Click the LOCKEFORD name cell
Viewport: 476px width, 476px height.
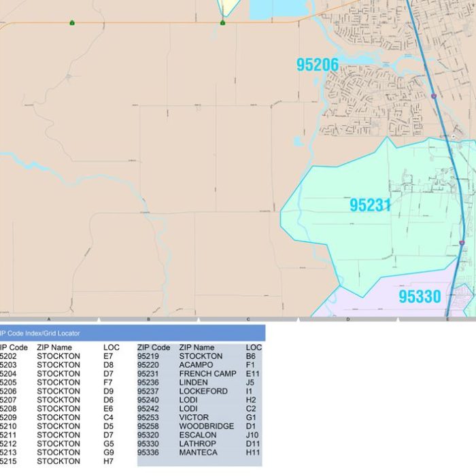pyautogui.click(x=203, y=391)
